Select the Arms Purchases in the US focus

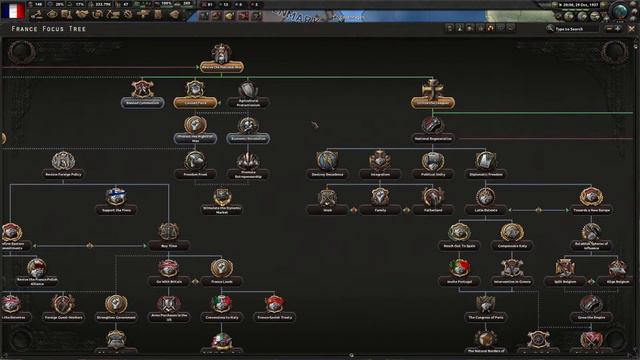[x=169, y=309]
